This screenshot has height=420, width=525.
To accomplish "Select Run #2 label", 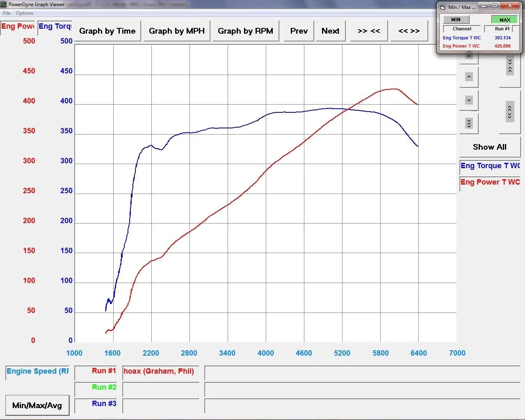I will click(x=96, y=389).
